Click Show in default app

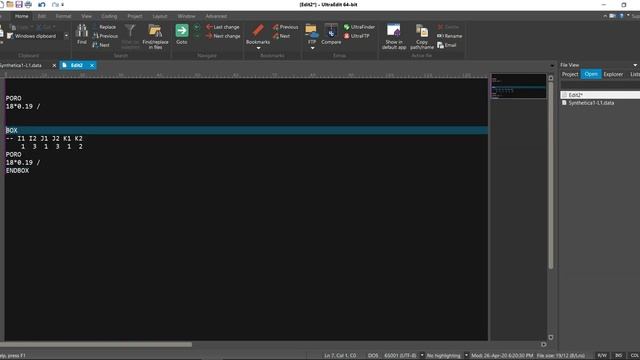[394, 36]
